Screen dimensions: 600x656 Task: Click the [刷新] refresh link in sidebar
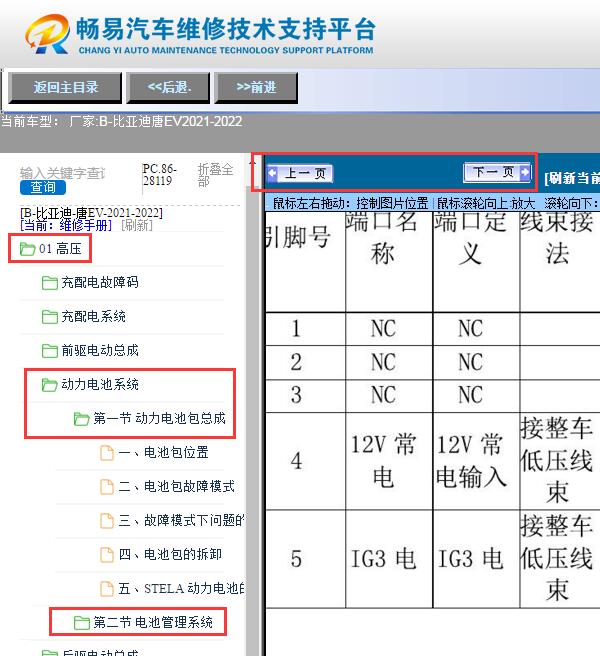(137, 226)
